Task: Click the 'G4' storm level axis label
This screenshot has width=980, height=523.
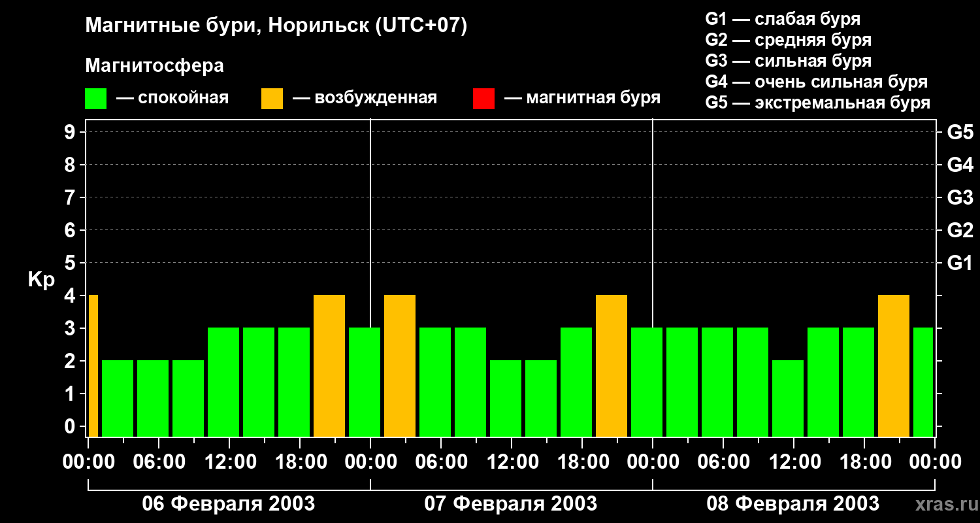Action: coord(960,165)
